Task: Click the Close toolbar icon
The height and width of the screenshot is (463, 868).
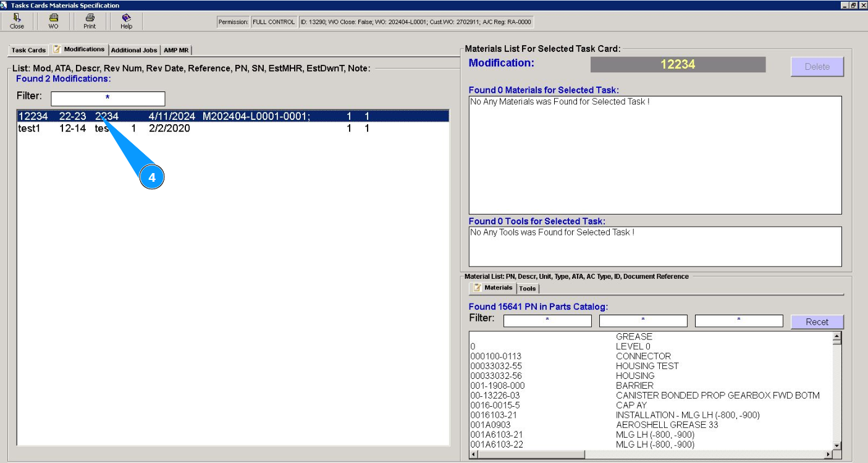Action: coord(17,22)
